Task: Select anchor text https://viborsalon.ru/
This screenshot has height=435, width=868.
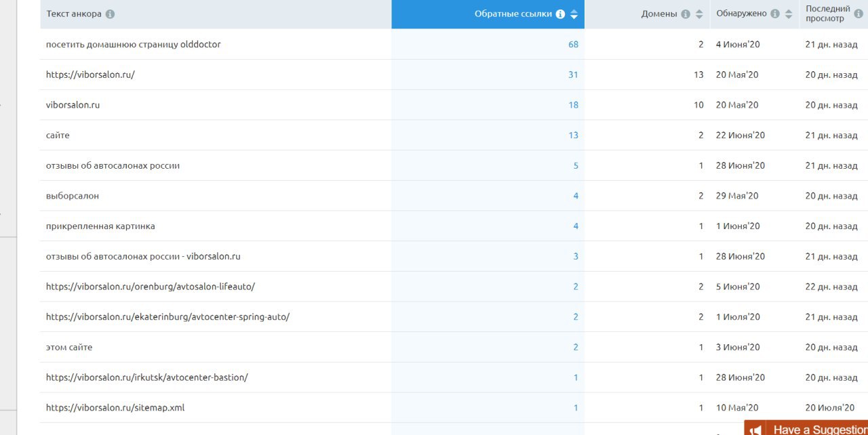Action: tap(90, 75)
